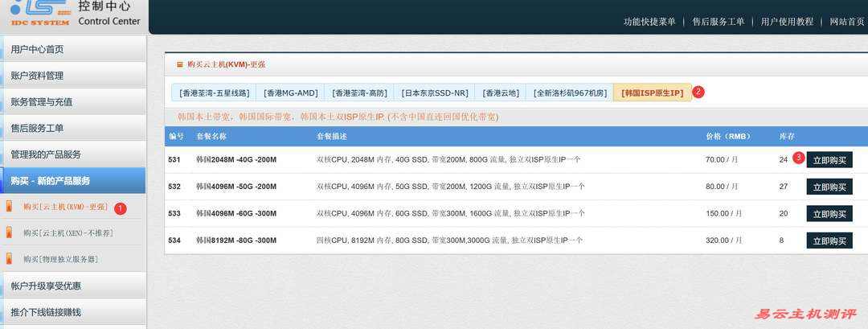Open 购买[云主机(KVM)-更强] submenu link
Image resolution: width=868 pixels, height=329 pixels.
click(65, 207)
